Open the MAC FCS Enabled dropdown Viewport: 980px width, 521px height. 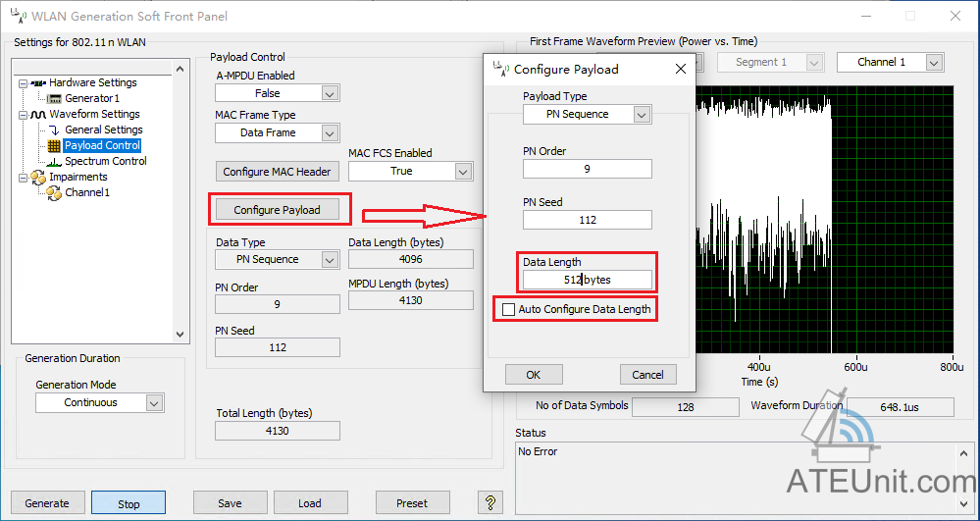463,172
